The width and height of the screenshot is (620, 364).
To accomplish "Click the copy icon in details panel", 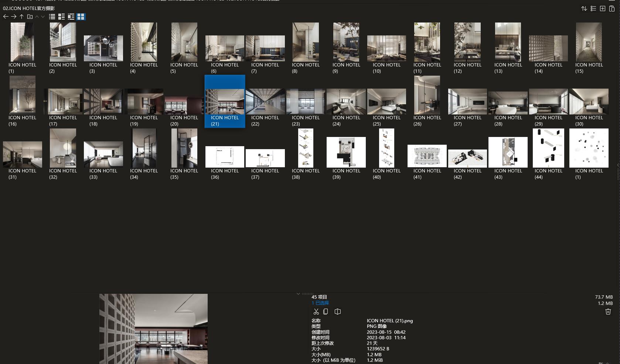I will click(x=326, y=312).
